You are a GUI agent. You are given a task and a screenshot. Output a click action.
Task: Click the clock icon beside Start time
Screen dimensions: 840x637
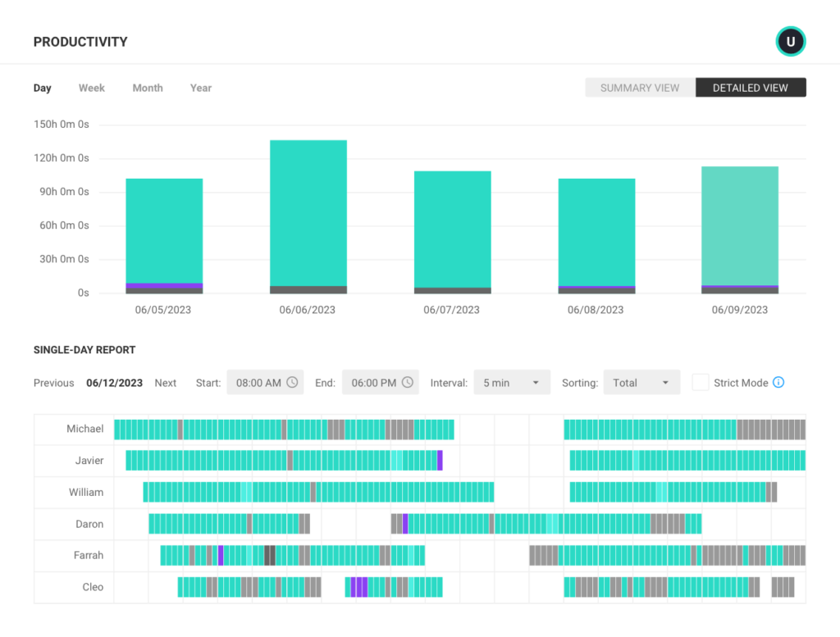(x=290, y=382)
